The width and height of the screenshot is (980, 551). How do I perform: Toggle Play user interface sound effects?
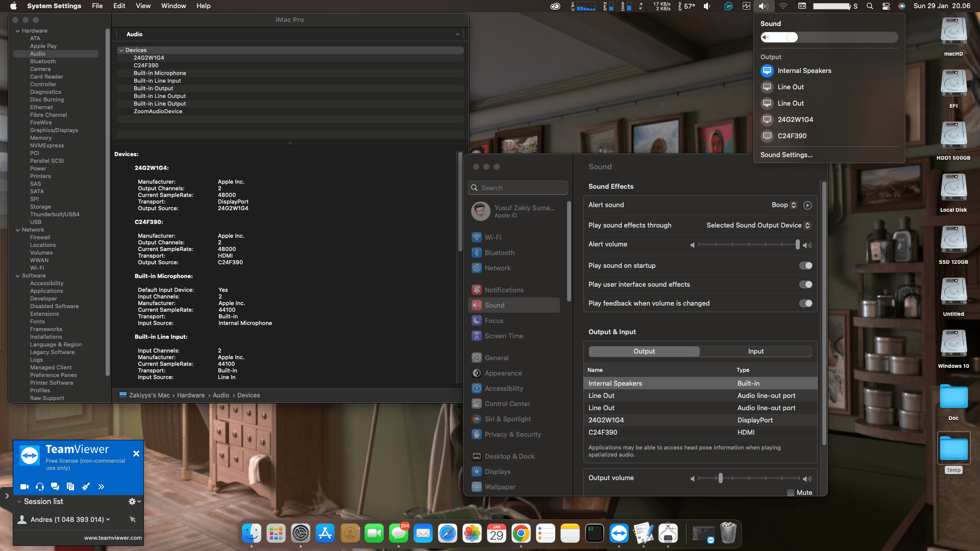(805, 285)
